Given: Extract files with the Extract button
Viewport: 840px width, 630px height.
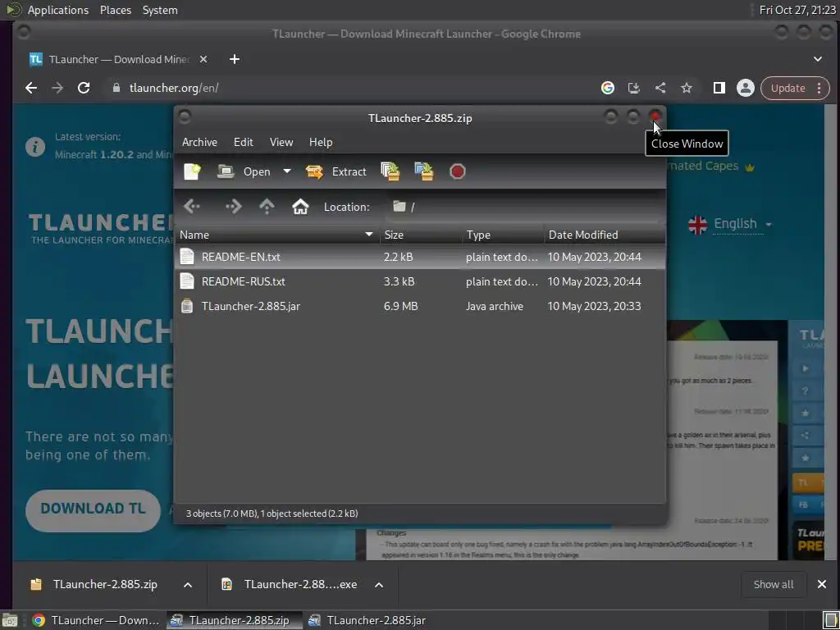Looking at the screenshot, I should click(336, 171).
